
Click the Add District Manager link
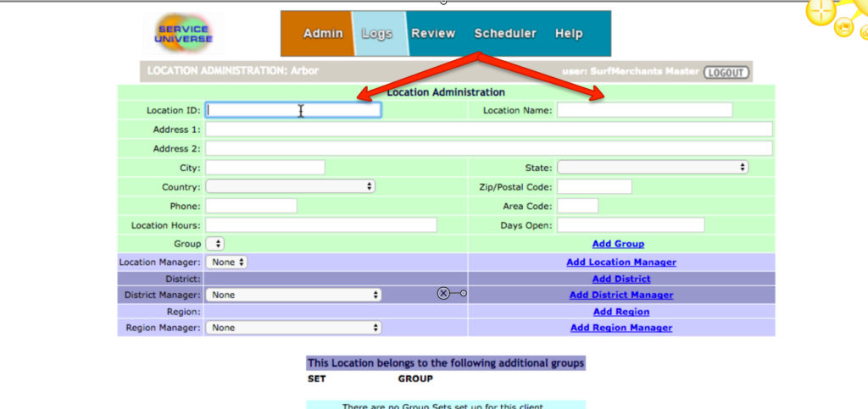[x=621, y=295]
